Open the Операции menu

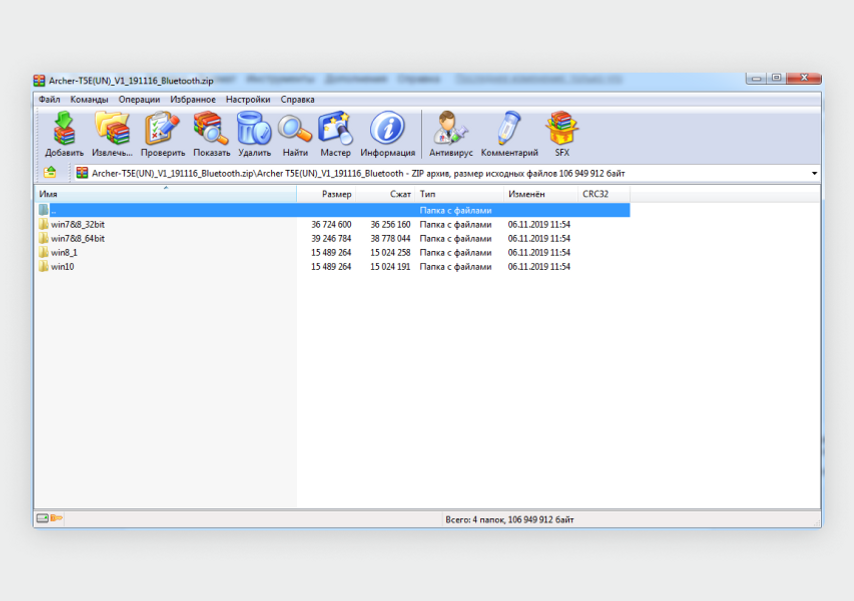(139, 100)
